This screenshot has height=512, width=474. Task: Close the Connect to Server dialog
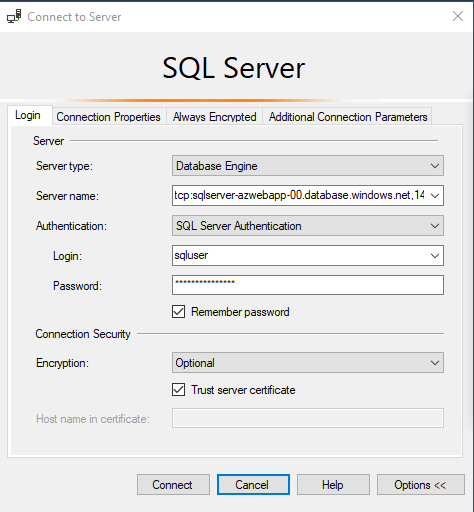click(458, 16)
